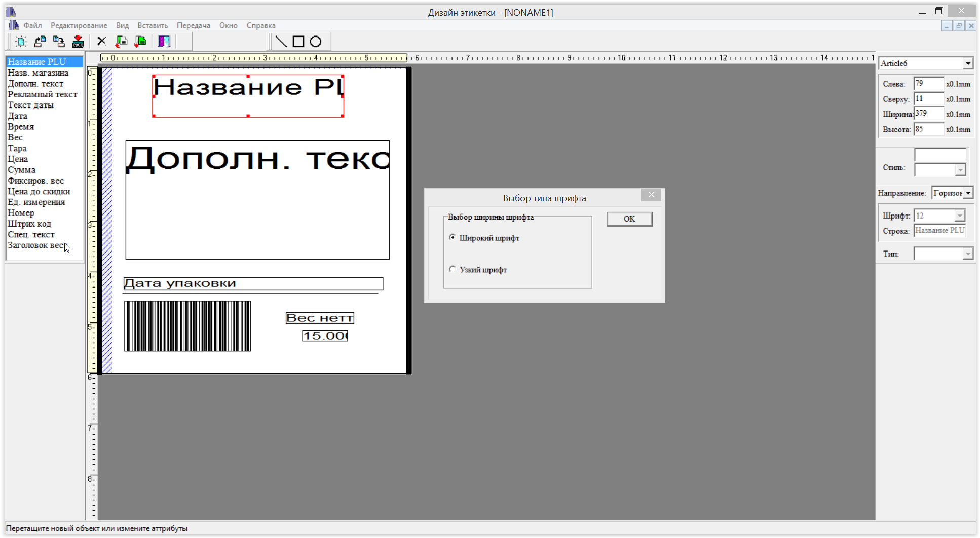Click the Ширина input field
The image size is (980, 538).
(928, 114)
